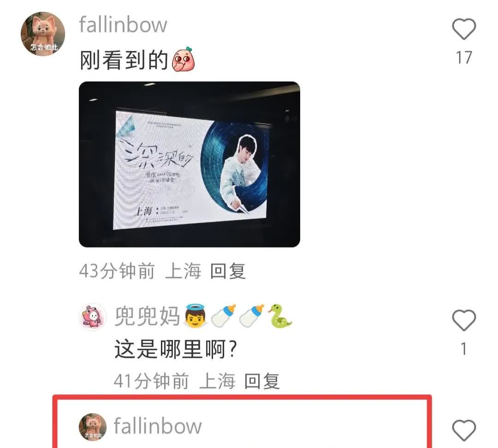Viewport: 498px width, 448px height.
Task: Open fallinbow's large avatar at top
Action: pos(43,34)
